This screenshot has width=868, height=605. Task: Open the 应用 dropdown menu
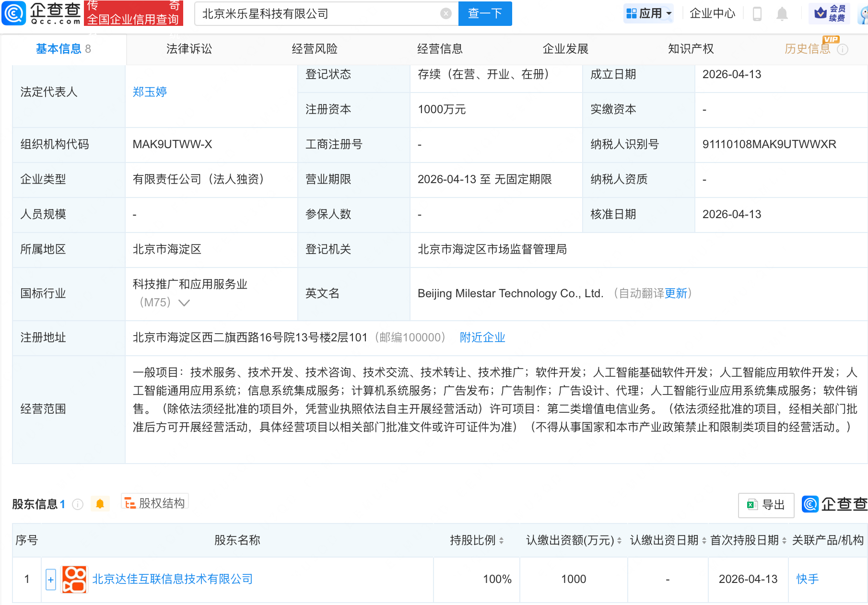648,13
